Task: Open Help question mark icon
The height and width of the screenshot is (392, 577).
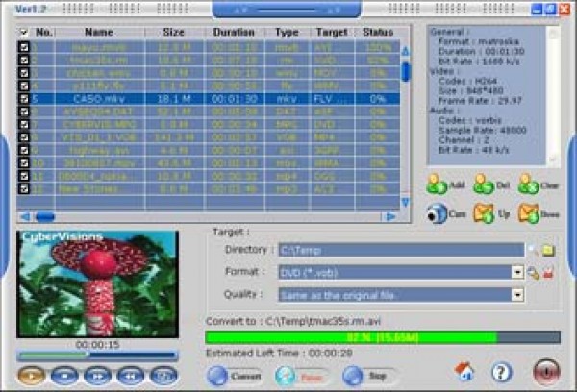Action: (x=501, y=372)
